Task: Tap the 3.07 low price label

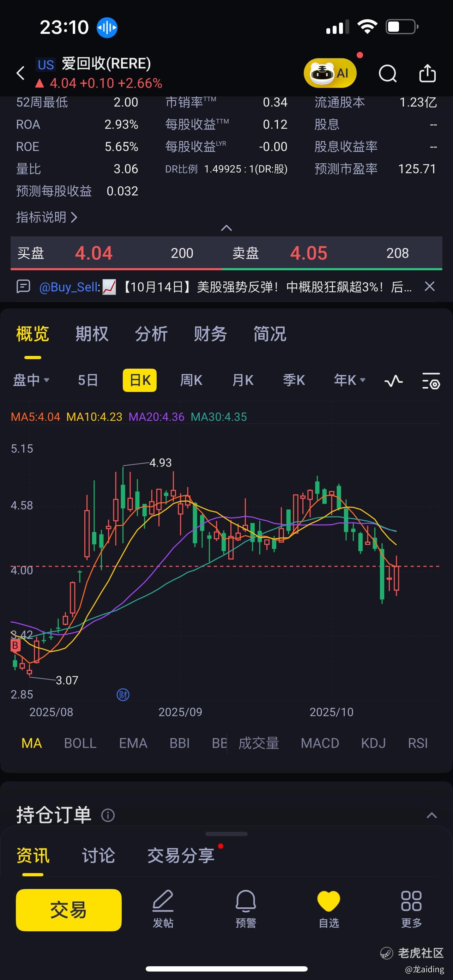Action: [67, 680]
